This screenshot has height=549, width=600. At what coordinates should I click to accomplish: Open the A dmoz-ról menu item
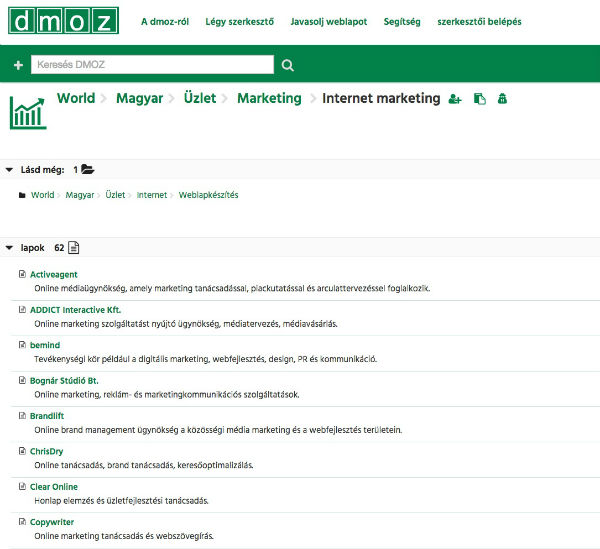coord(165,22)
